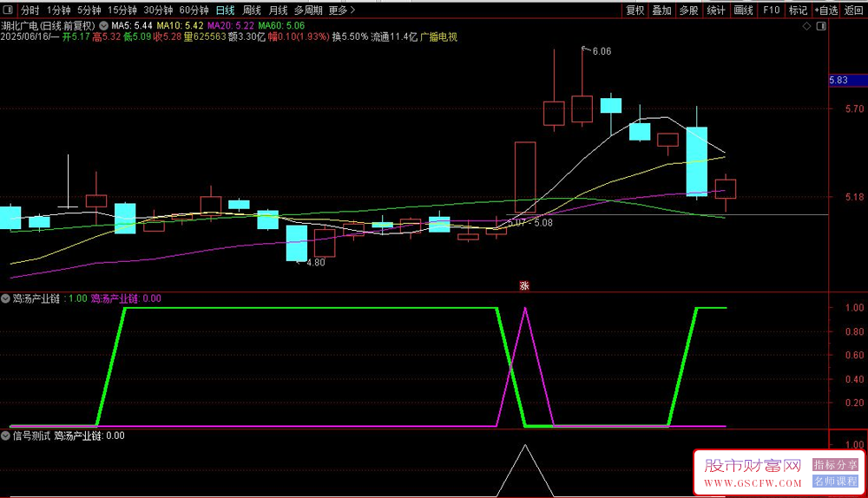Click the 统计 statistics button
This screenshot has height=498, width=868.
[716, 10]
